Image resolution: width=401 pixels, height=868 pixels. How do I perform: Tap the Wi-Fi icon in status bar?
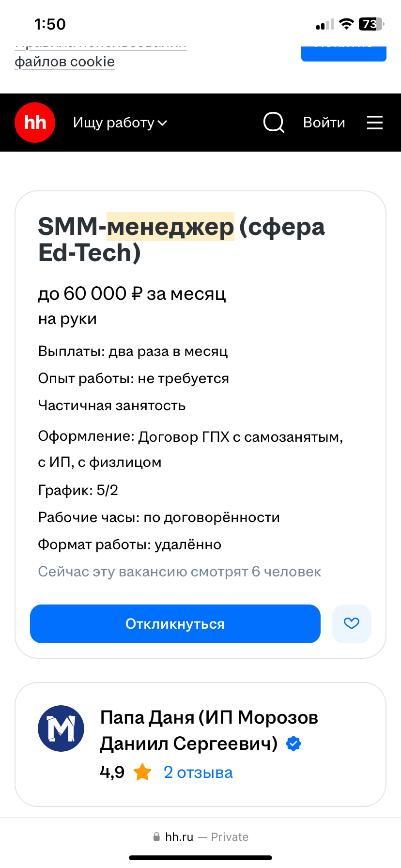click(x=346, y=24)
